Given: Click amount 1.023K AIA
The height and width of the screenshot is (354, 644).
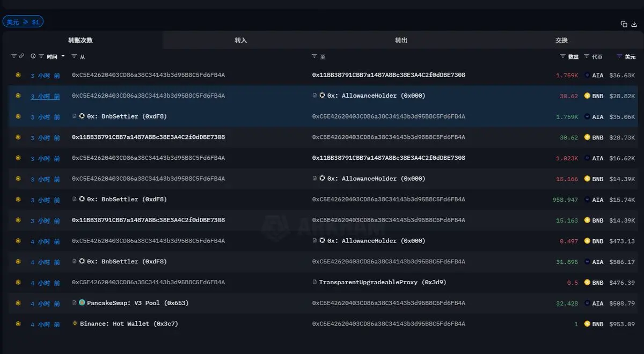Looking at the screenshot, I should pos(567,158).
